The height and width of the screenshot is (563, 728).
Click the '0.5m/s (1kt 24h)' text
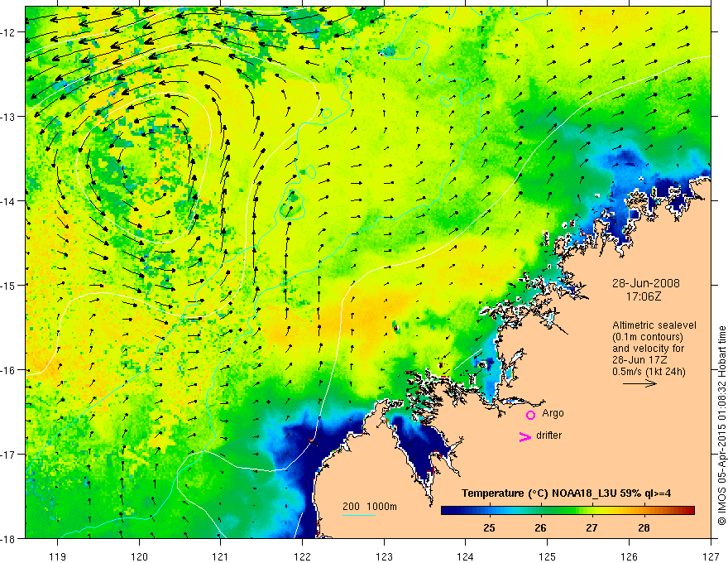649,372
